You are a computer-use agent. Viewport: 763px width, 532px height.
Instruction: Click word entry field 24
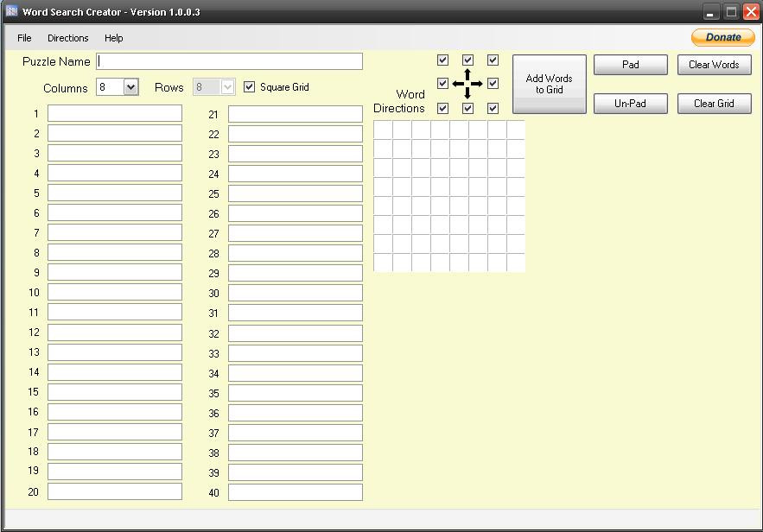point(296,174)
